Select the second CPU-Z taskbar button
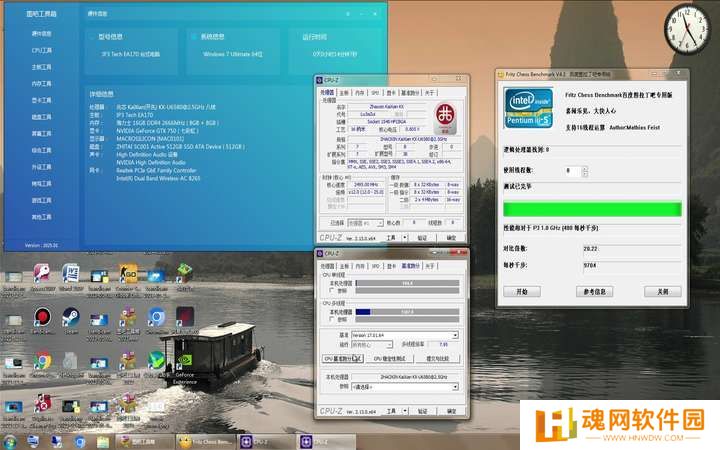Screen dimensions: 720x450 326,442
